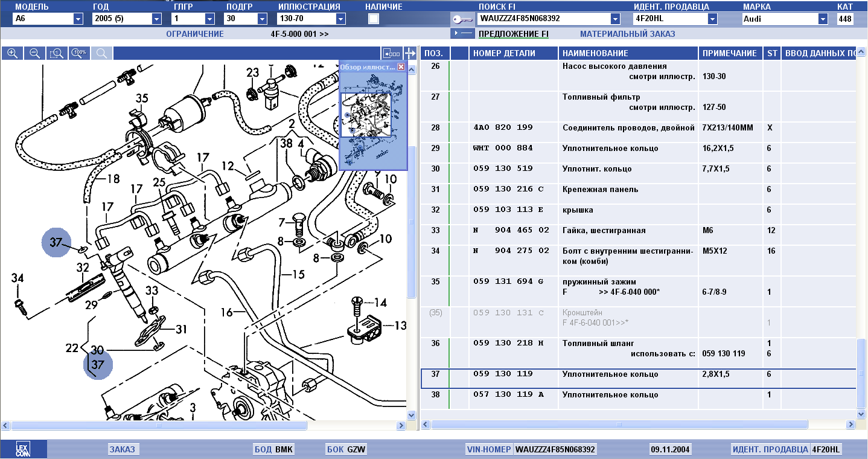The height and width of the screenshot is (459, 868).
Task: Open the МОДЕЛЬ dropdown showing A6
Action: tap(78, 19)
